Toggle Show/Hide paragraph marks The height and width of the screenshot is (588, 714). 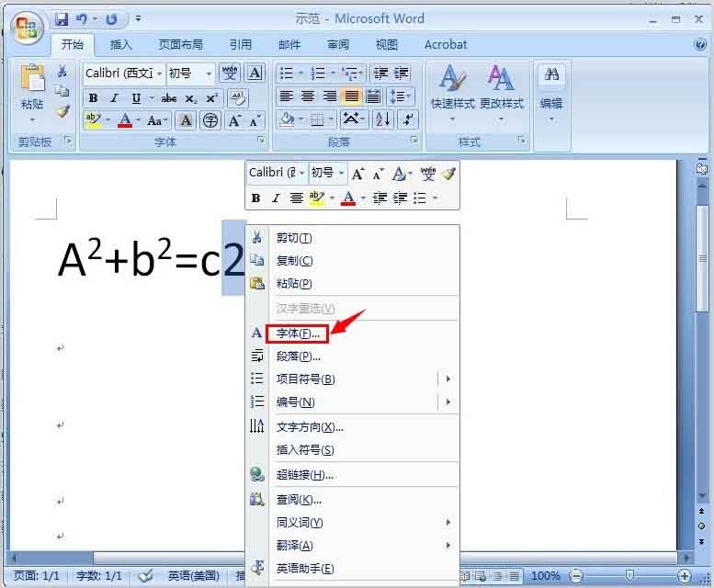coord(408,119)
